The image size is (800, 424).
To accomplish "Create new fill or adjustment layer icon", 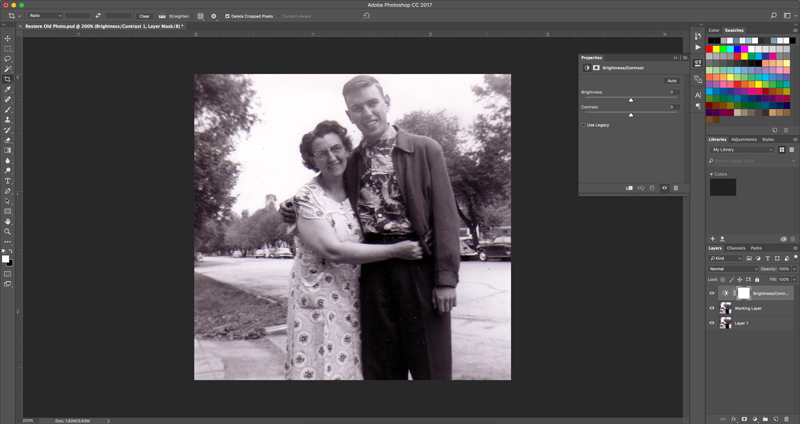I will (755, 419).
